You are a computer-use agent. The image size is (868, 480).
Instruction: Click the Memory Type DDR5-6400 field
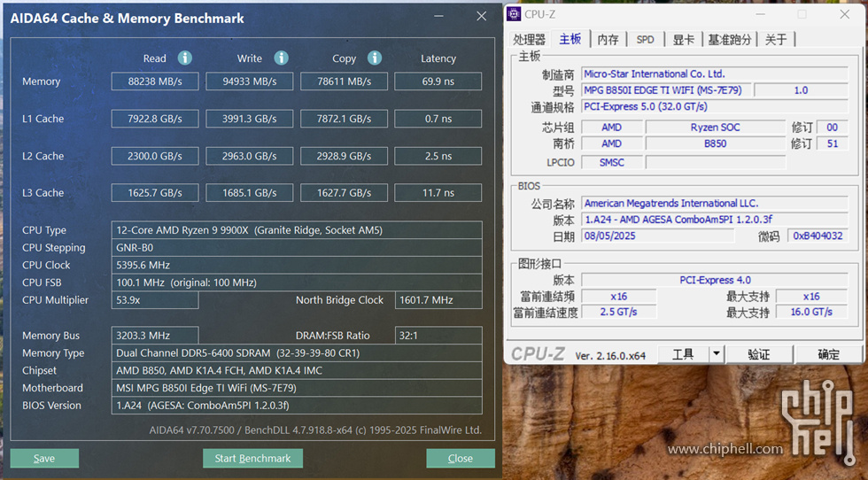click(297, 352)
